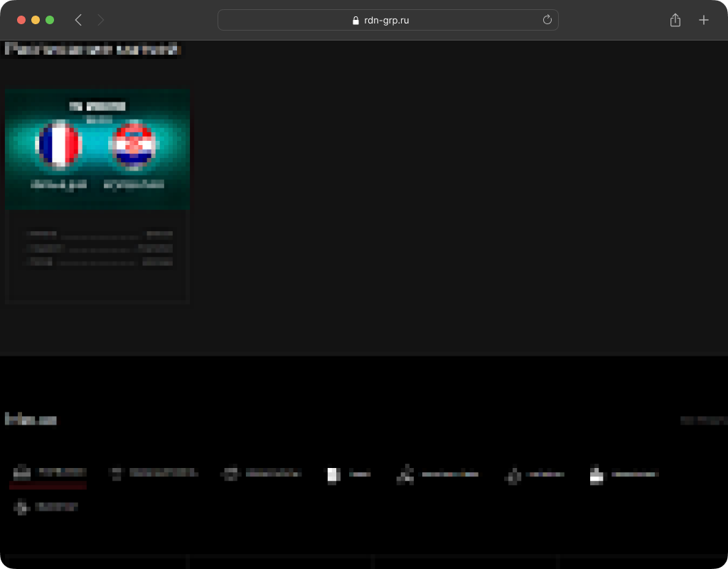Image resolution: width=728 pixels, height=569 pixels.
Task: Select the sport tab with white square icon
Action: (348, 474)
